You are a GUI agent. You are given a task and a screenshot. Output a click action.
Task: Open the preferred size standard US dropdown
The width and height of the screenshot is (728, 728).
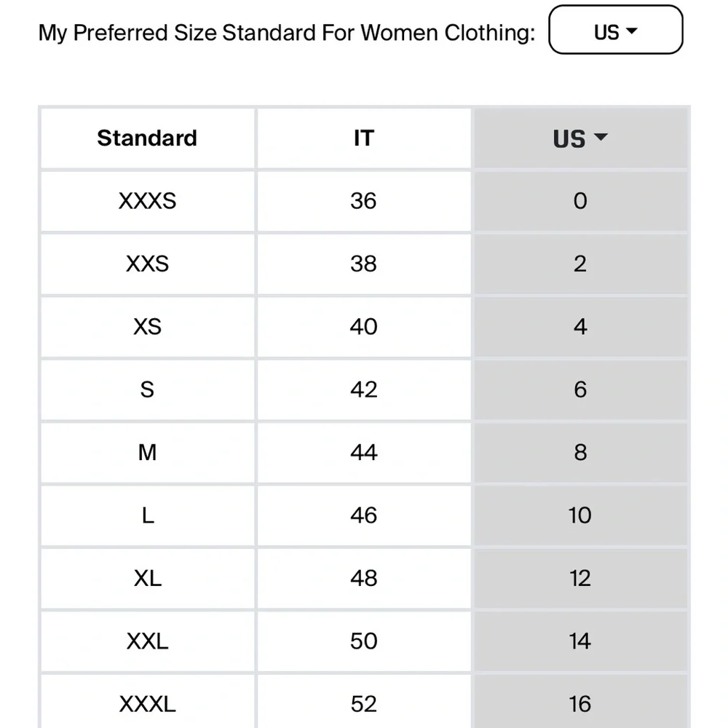point(615,30)
